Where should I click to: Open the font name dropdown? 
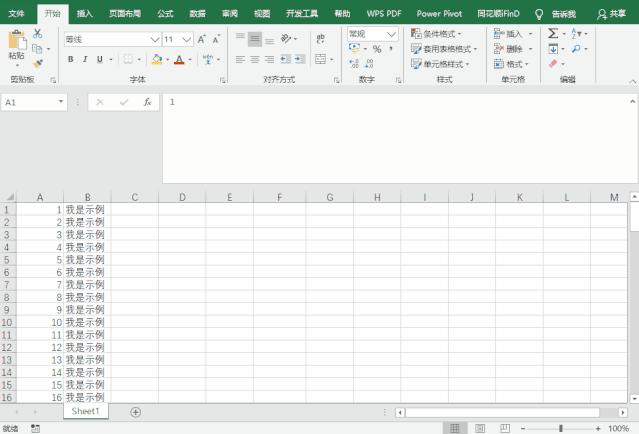coord(155,40)
